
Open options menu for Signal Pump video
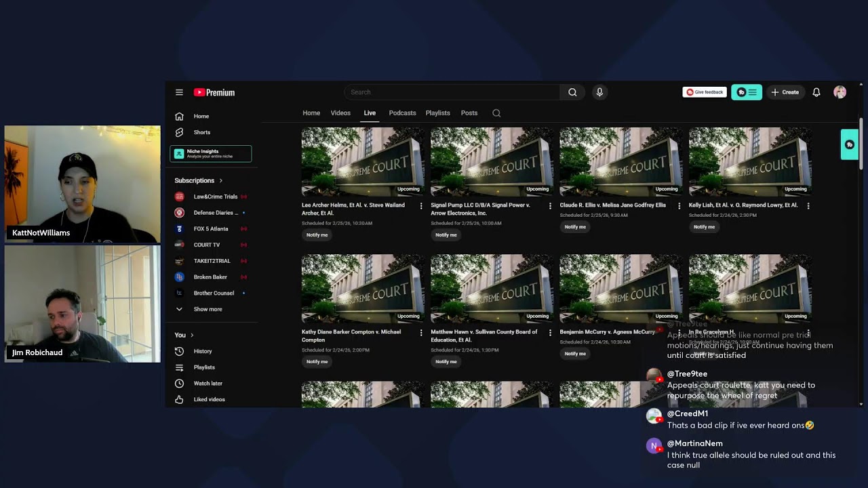tap(550, 205)
